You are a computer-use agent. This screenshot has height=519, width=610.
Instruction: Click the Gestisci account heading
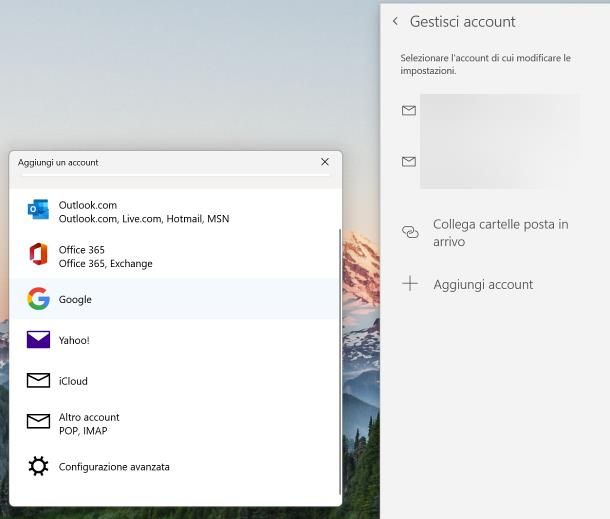point(463,21)
